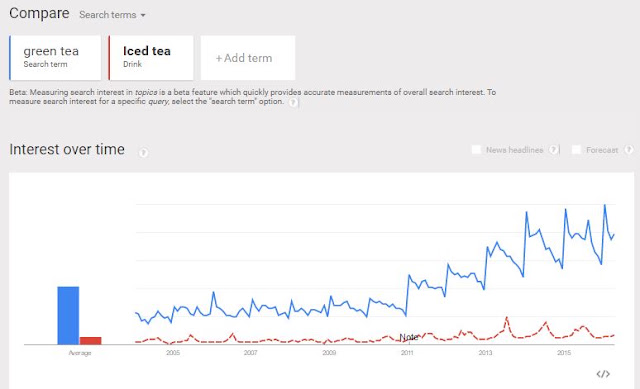Open help icon next to Interest over time

143,153
